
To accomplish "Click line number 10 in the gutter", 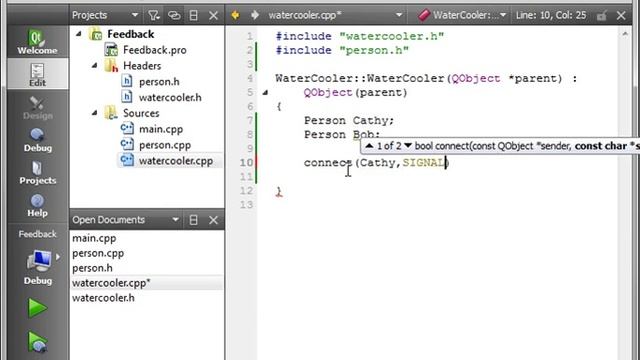I will [x=246, y=162].
